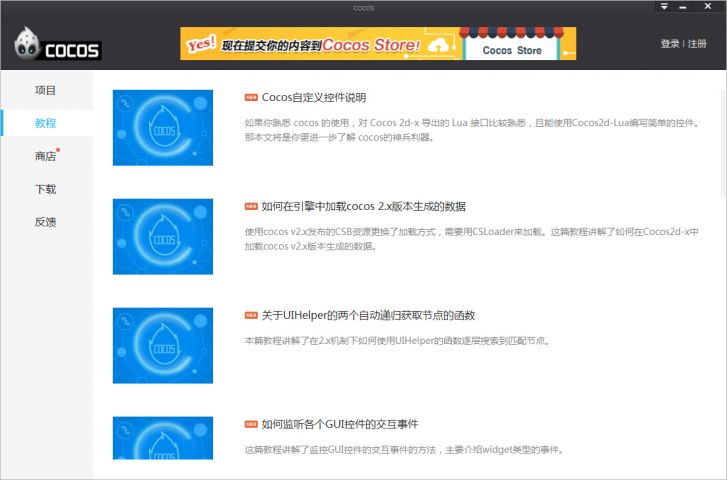Open thumbnail for UIHelper tutorial
Viewport: 727px width, 480px height.
pos(163,345)
